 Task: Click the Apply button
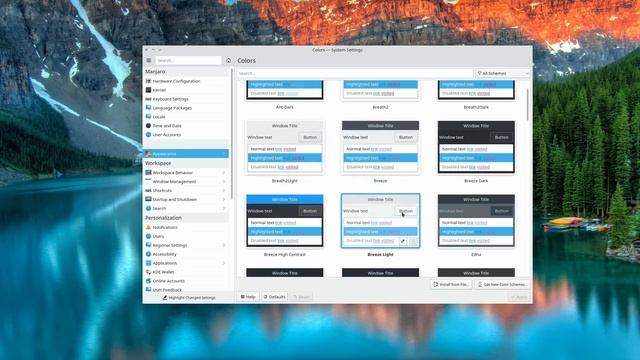[519, 297]
